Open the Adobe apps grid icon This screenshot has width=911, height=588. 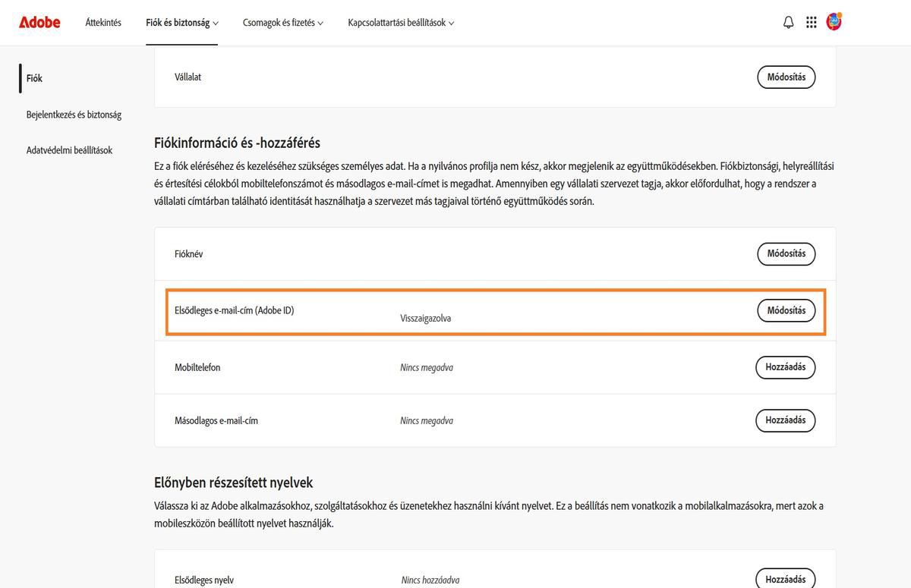(811, 22)
